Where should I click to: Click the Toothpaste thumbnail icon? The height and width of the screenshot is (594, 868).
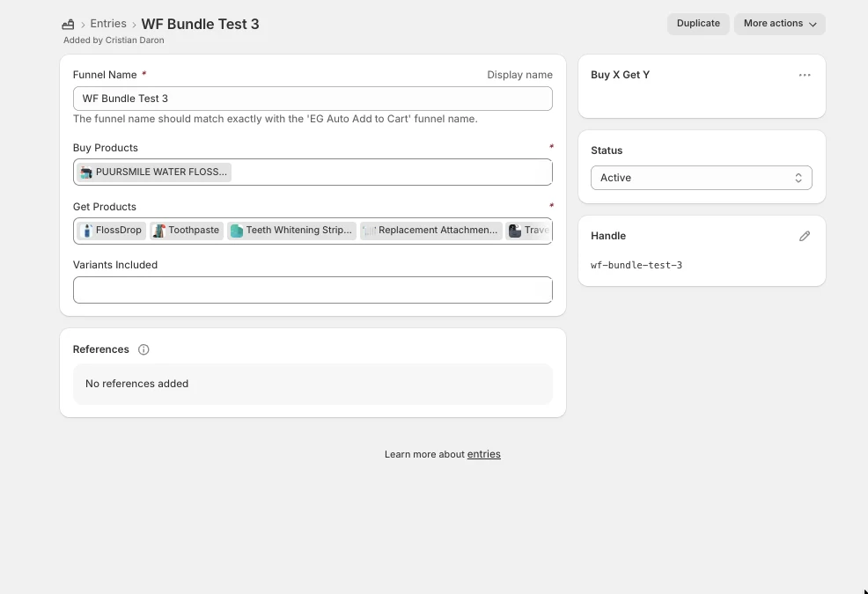coord(158,231)
